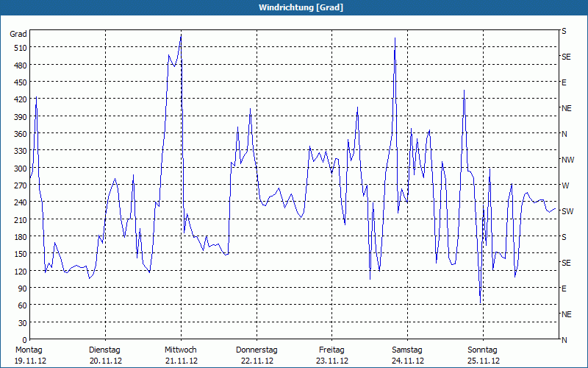Click compass label SE on the 120 gridline
This screenshot has height=368, width=588.
(566, 263)
